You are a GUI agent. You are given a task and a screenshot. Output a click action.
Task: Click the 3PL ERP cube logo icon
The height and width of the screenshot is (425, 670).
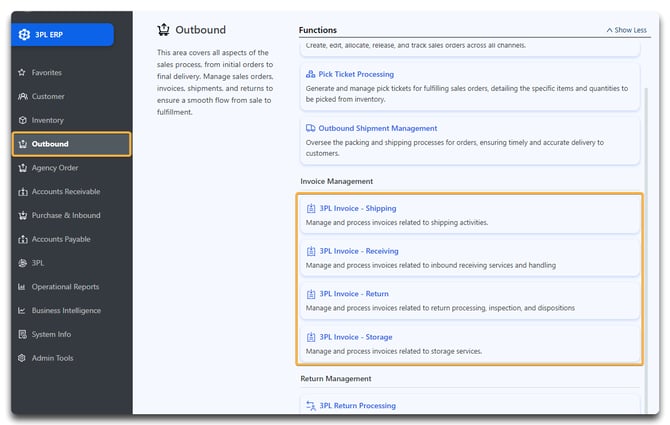click(x=26, y=34)
